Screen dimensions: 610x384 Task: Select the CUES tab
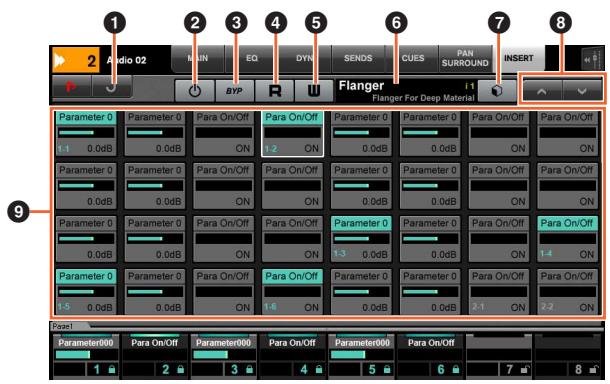[x=412, y=58]
